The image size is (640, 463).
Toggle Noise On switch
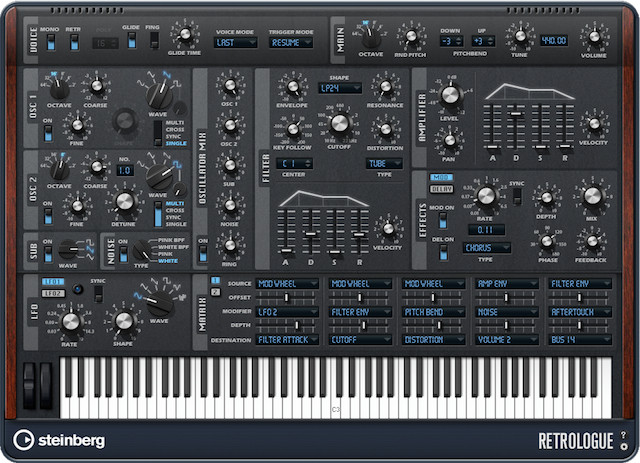[x=123, y=254]
